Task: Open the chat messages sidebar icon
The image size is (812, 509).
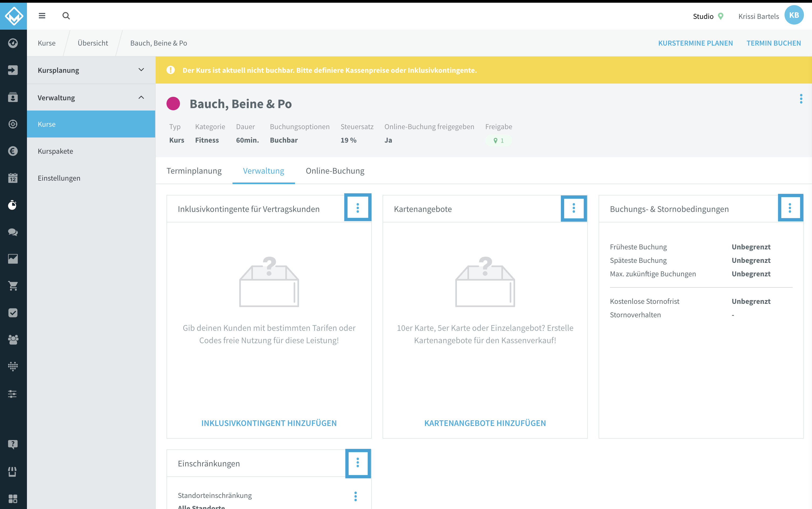Action: tap(13, 232)
